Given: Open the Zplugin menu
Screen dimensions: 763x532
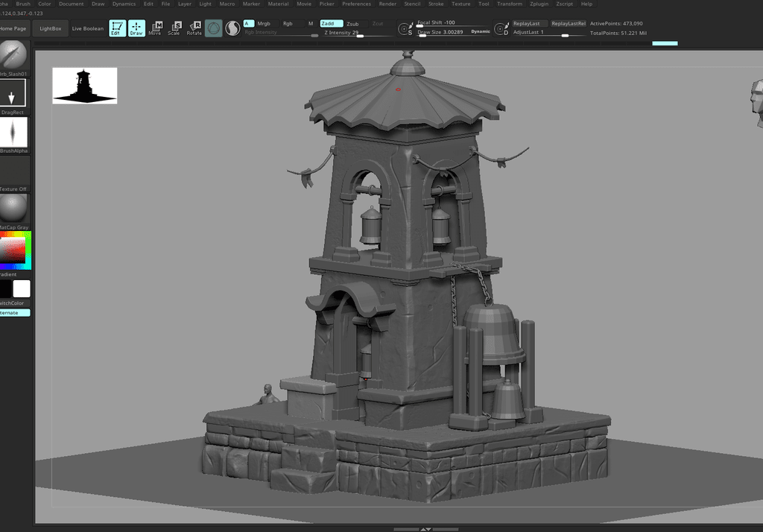Looking at the screenshot, I should click(x=539, y=4).
